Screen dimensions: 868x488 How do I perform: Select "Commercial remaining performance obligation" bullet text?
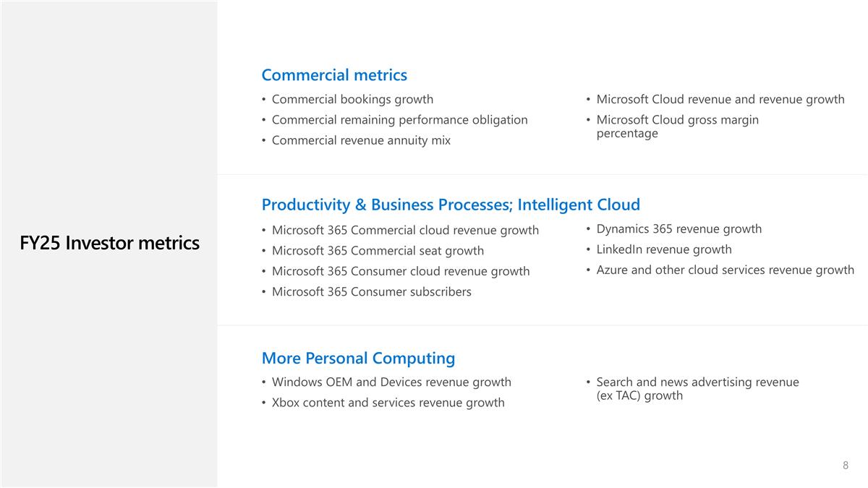(x=399, y=120)
